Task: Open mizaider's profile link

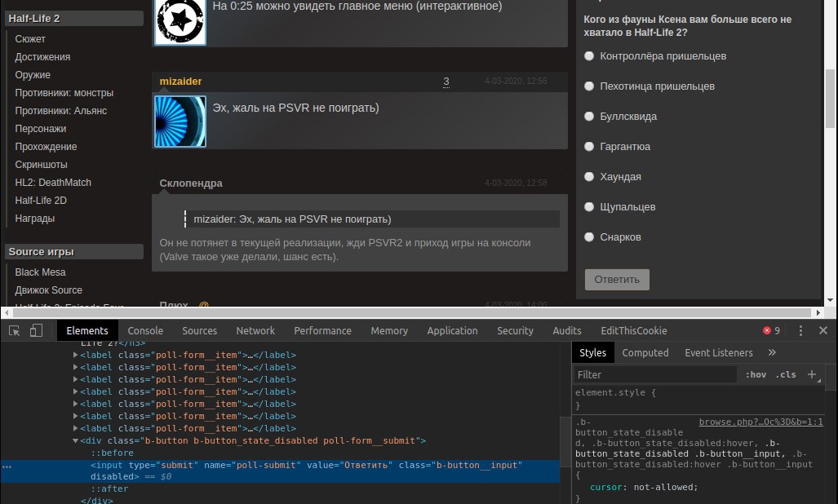Action: click(180, 82)
